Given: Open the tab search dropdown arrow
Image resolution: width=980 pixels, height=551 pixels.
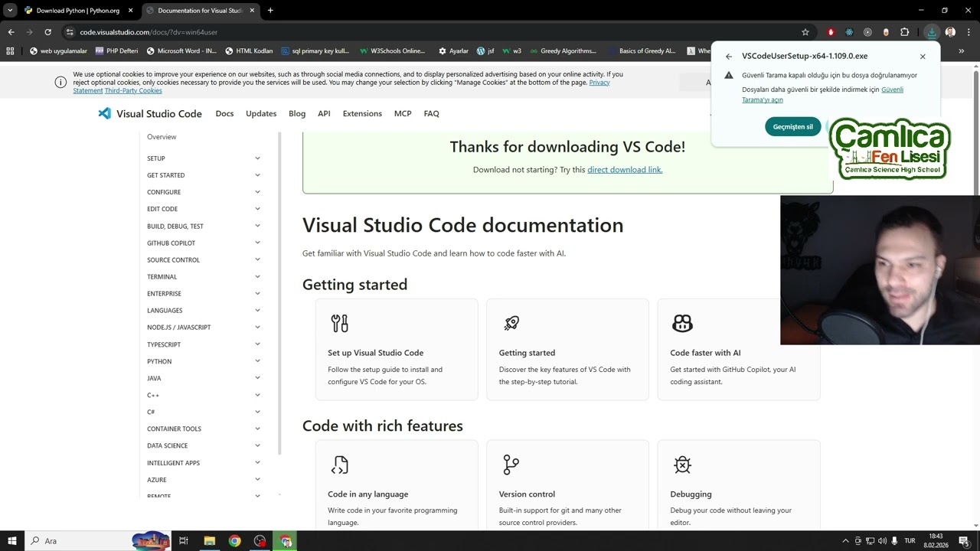Looking at the screenshot, I should coord(10,10).
